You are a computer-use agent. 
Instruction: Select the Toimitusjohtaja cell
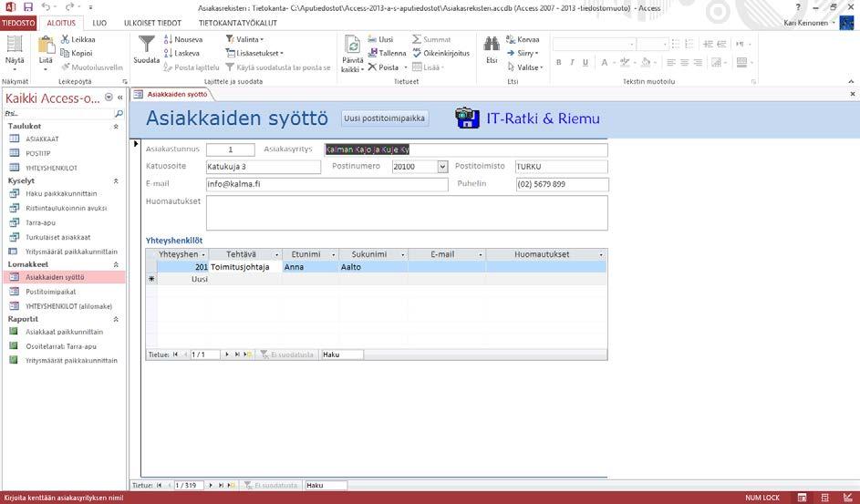[x=245, y=267]
